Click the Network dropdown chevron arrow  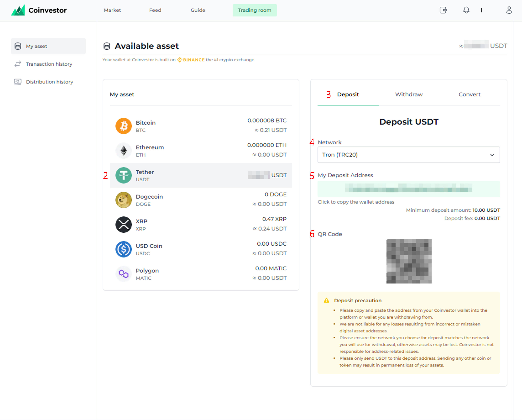pos(492,155)
